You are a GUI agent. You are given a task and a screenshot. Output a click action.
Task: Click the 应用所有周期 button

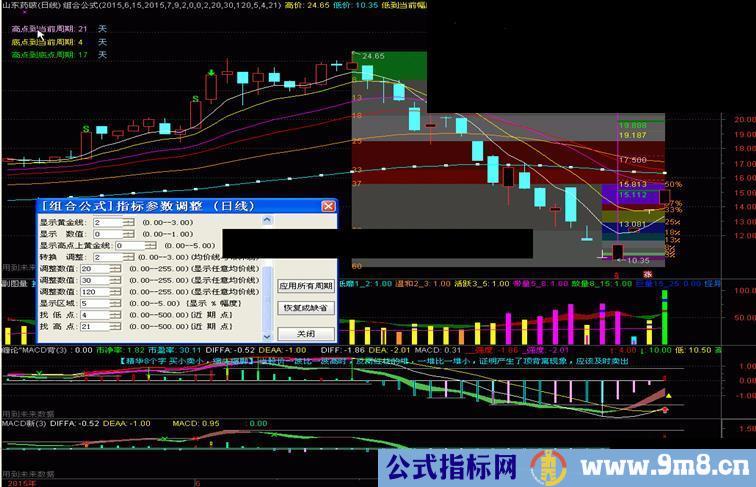(305, 285)
